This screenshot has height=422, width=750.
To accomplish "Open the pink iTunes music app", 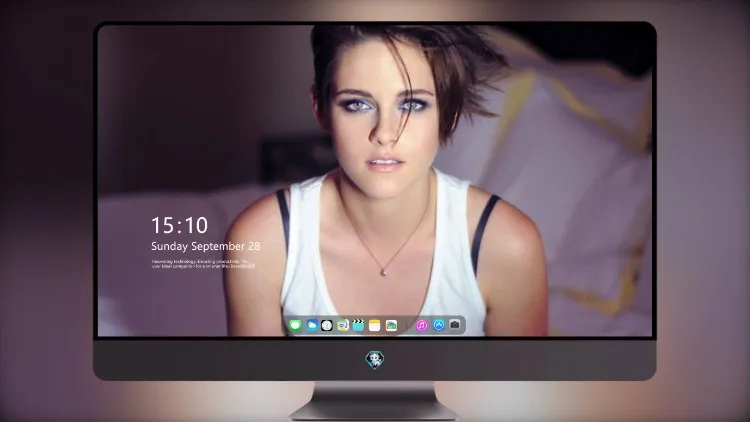I will 422,325.
